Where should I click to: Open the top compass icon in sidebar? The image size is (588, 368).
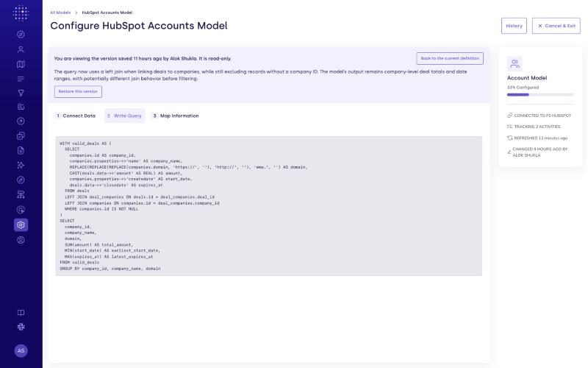21,34
